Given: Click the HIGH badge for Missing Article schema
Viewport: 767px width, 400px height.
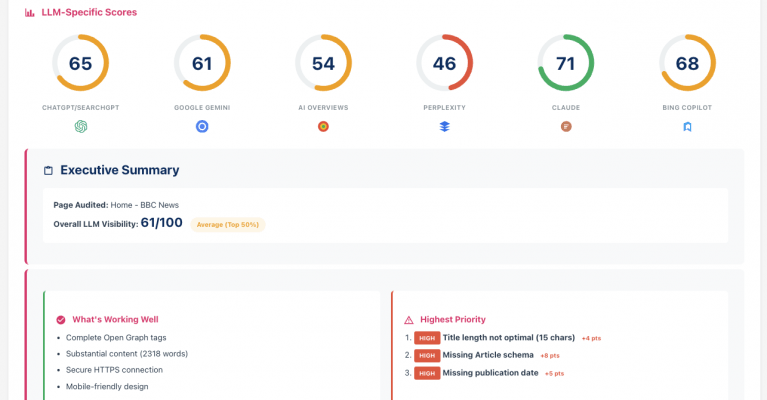Looking at the screenshot, I should pos(427,356).
